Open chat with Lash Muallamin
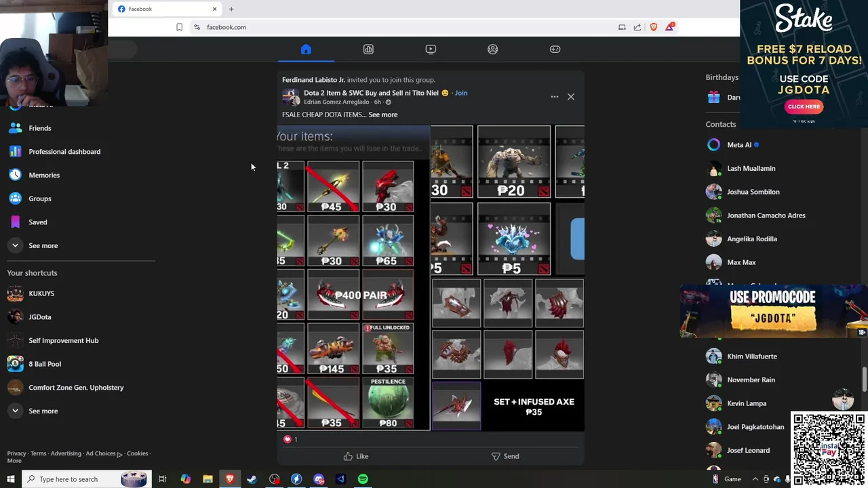Viewport: 868px width, 488px height. (751, 168)
